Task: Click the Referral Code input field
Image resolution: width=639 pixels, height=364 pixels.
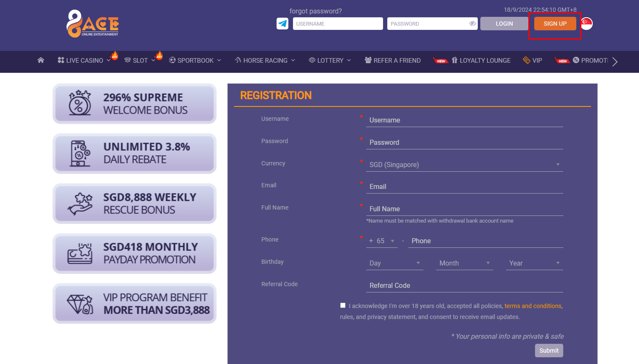Action: pos(463,285)
